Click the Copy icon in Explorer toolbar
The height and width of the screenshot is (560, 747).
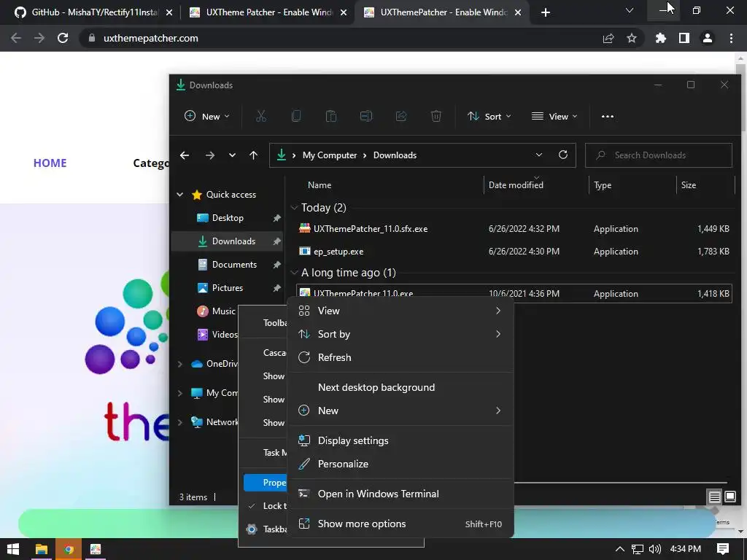point(296,116)
